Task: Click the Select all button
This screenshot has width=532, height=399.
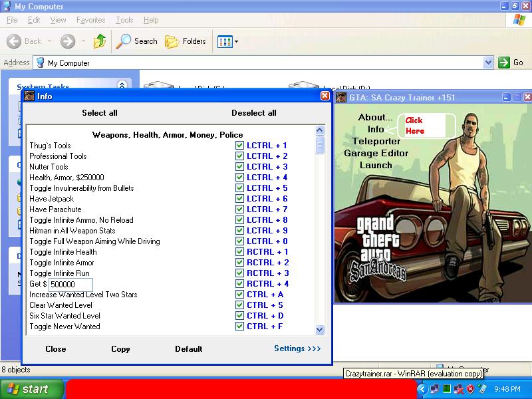Action: coord(100,113)
